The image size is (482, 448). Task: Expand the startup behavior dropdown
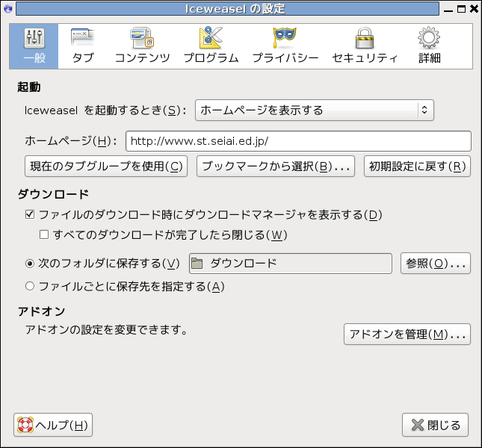314,110
